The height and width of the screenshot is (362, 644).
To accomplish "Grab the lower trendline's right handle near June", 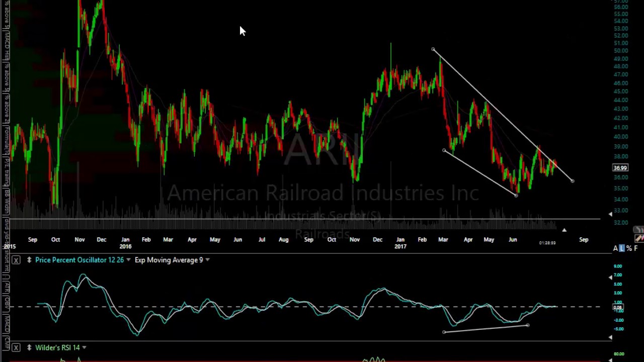I will (516, 195).
